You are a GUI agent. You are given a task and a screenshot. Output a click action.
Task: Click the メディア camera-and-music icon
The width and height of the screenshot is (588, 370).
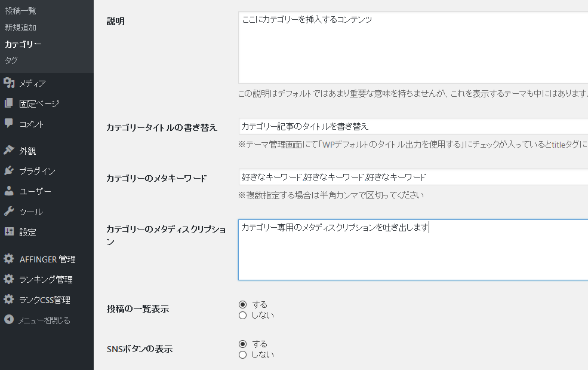pos(9,82)
